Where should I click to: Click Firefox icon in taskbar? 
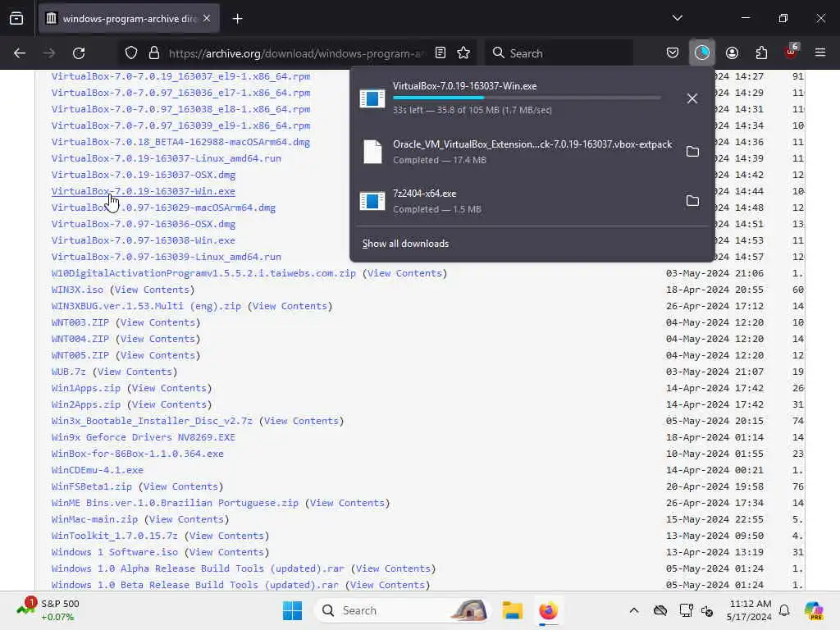click(548, 610)
